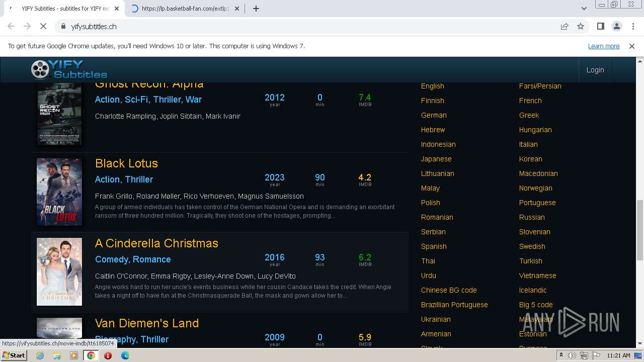Select Russian subtitle language
Viewport: 644px width, 362px height.
point(532,217)
